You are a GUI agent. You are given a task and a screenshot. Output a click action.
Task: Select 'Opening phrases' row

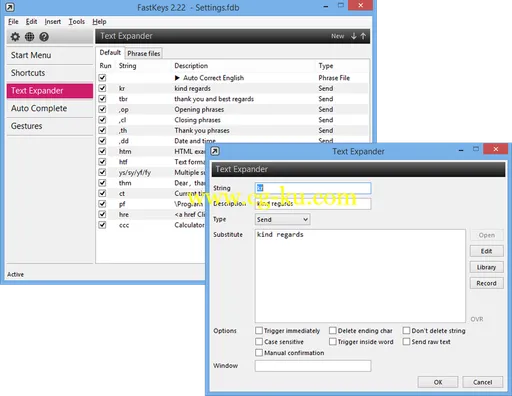pos(233,109)
